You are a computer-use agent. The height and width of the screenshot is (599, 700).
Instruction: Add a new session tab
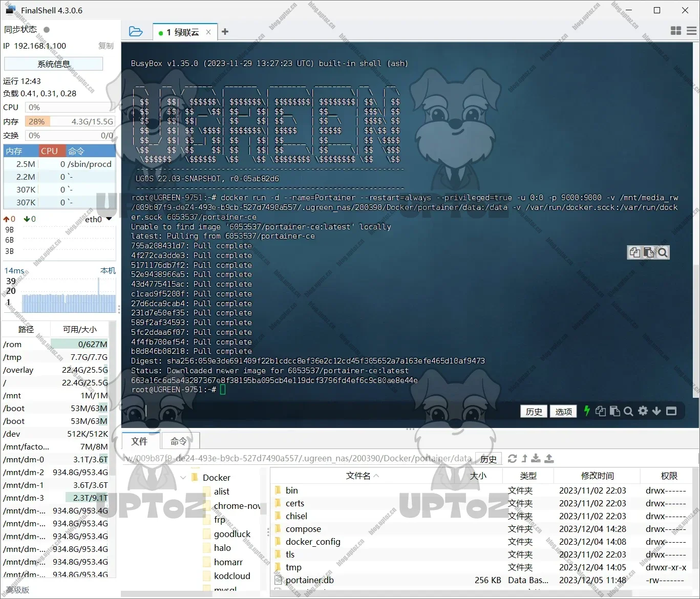coord(225,32)
